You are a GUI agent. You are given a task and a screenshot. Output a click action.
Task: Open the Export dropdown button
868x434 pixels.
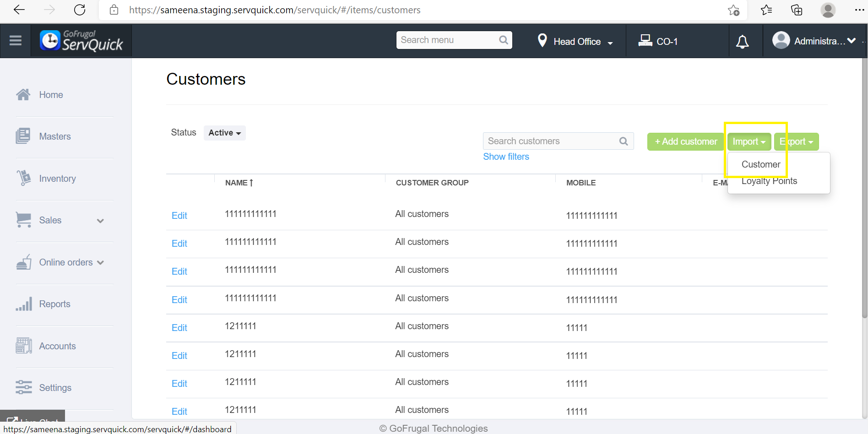[797, 141]
